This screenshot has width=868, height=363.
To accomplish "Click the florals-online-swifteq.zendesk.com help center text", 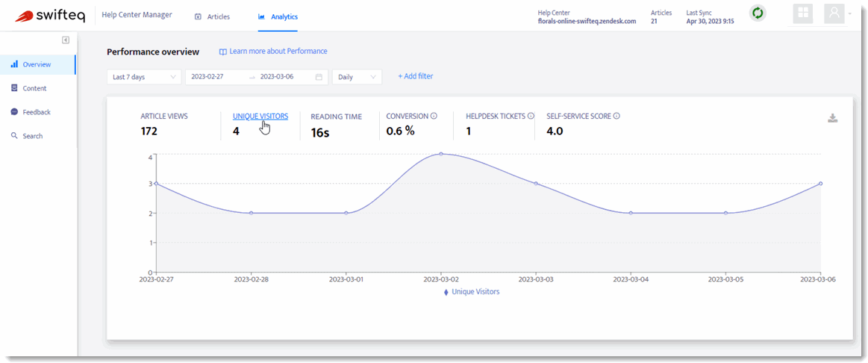I will 587,22.
